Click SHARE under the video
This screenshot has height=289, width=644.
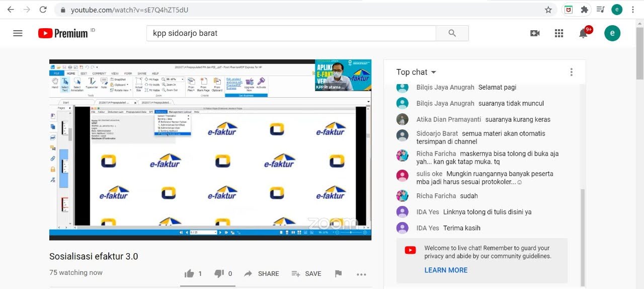point(262,273)
